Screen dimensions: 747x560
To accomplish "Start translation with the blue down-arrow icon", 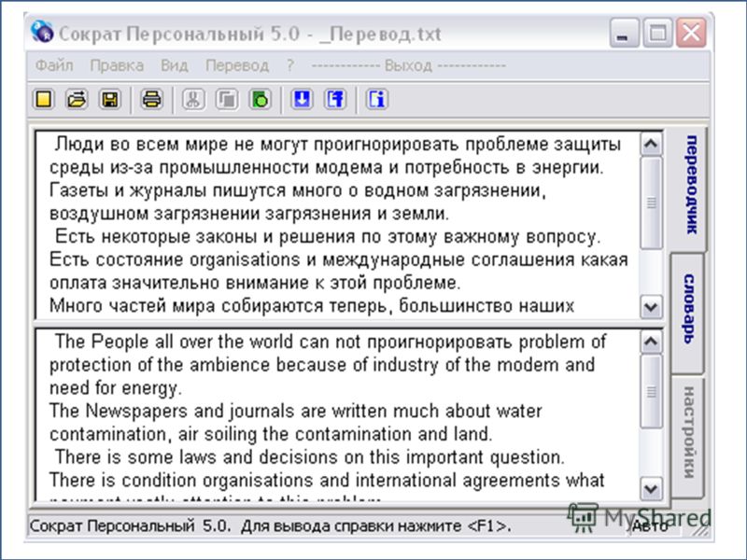I will (302, 100).
